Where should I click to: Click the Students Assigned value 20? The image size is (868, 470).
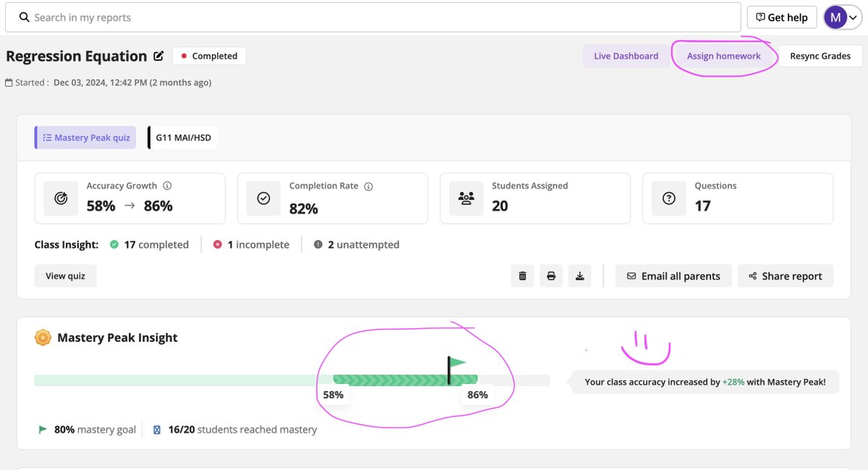click(500, 206)
